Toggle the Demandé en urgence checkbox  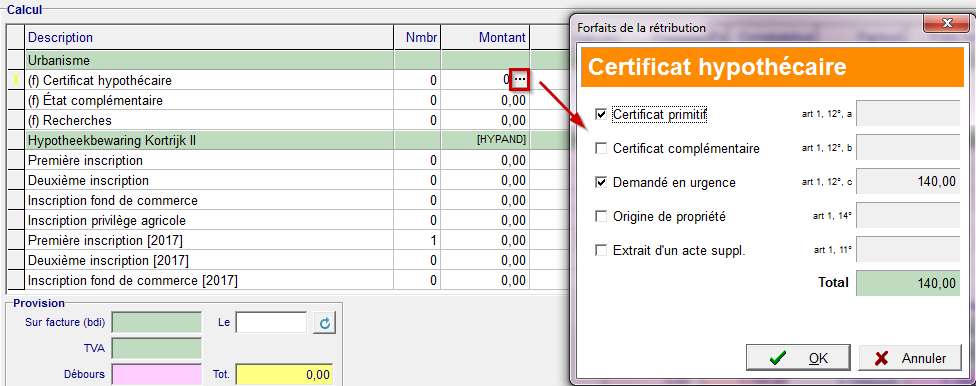click(x=601, y=183)
